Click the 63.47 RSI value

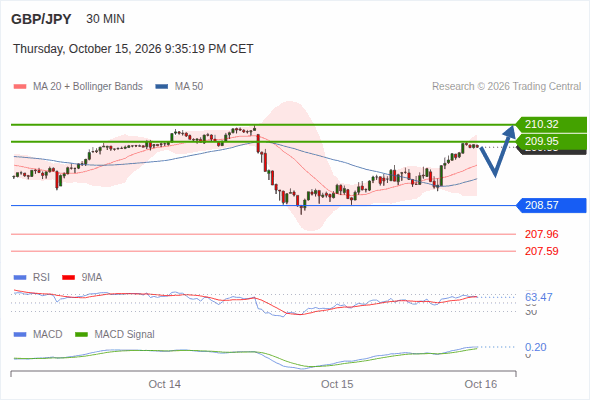(539, 297)
